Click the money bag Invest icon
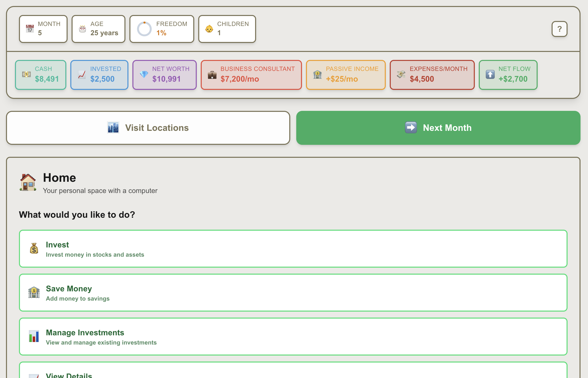Screen dimensions: 588x378 [34, 248]
